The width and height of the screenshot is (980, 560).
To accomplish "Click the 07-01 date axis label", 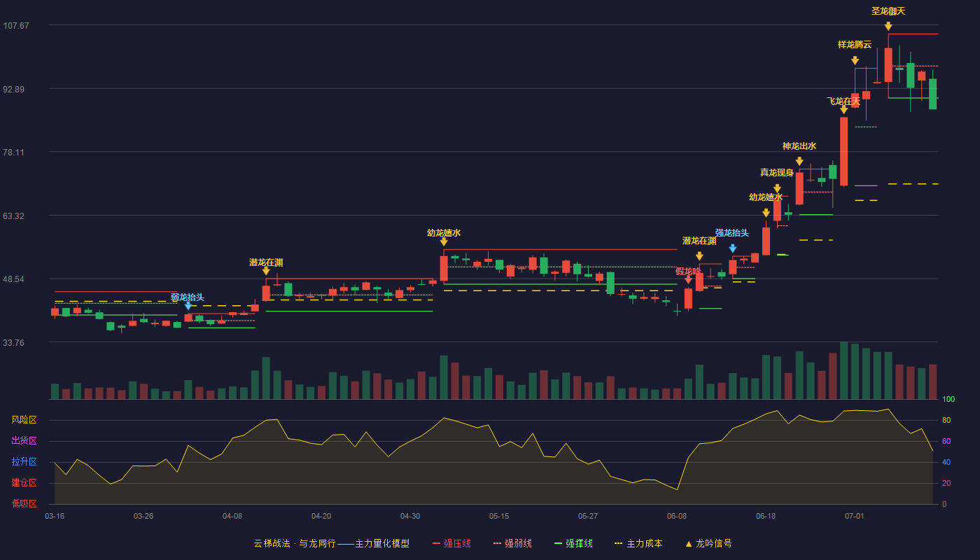I will [x=855, y=516].
